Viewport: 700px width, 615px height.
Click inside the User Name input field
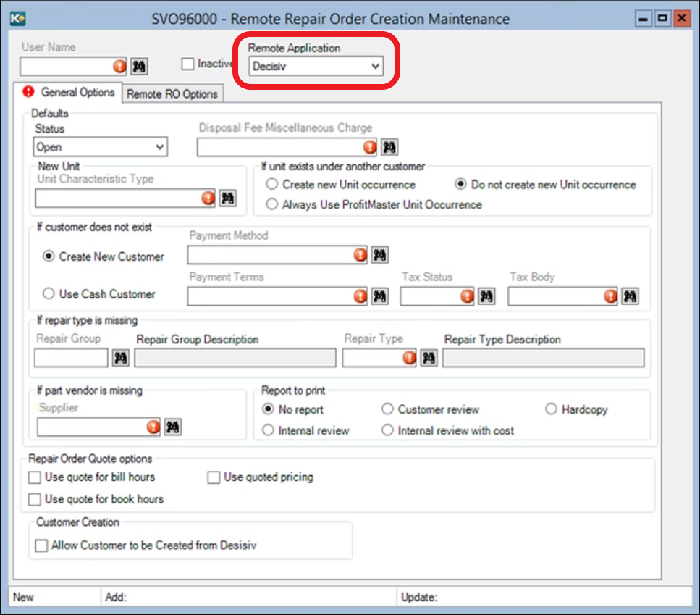(x=69, y=67)
